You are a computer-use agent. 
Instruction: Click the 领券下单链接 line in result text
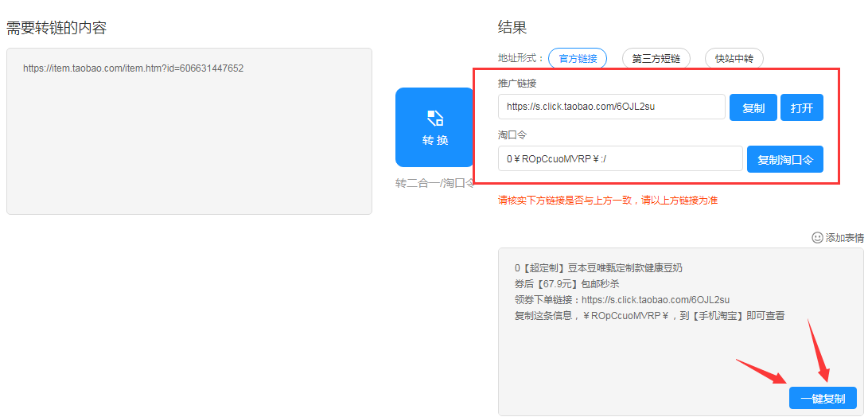(x=621, y=300)
